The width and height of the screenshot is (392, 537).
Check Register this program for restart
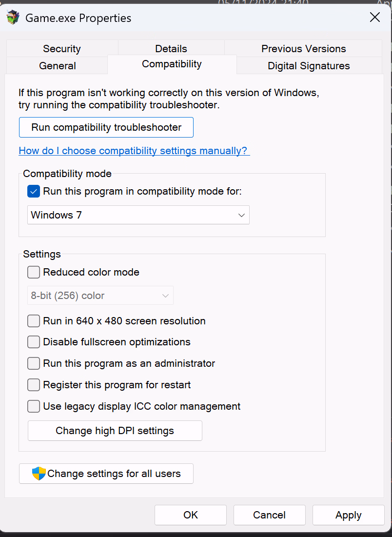pos(34,385)
